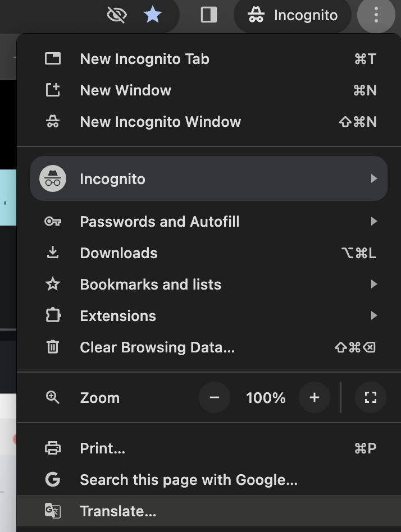The height and width of the screenshot is (532, 401).
Task: Click the crossed-out eye tracking protection icon
Action: click(x=116, y=15)
